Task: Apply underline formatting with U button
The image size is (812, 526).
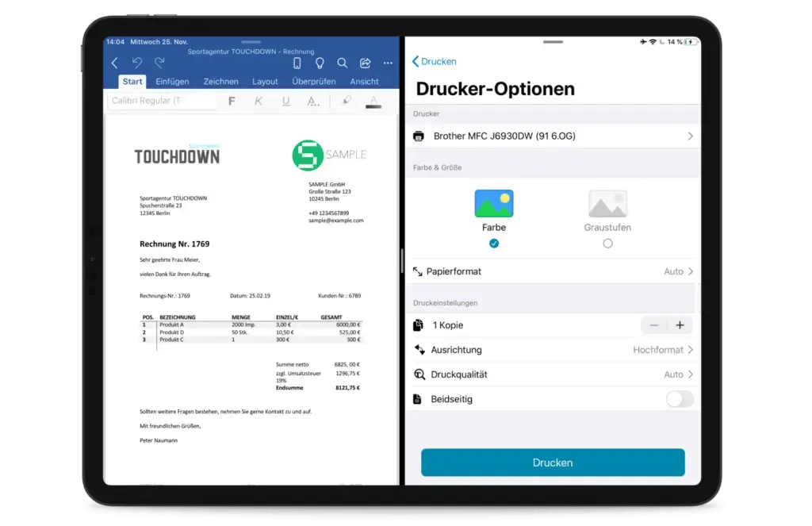Action: pos(286,101)
